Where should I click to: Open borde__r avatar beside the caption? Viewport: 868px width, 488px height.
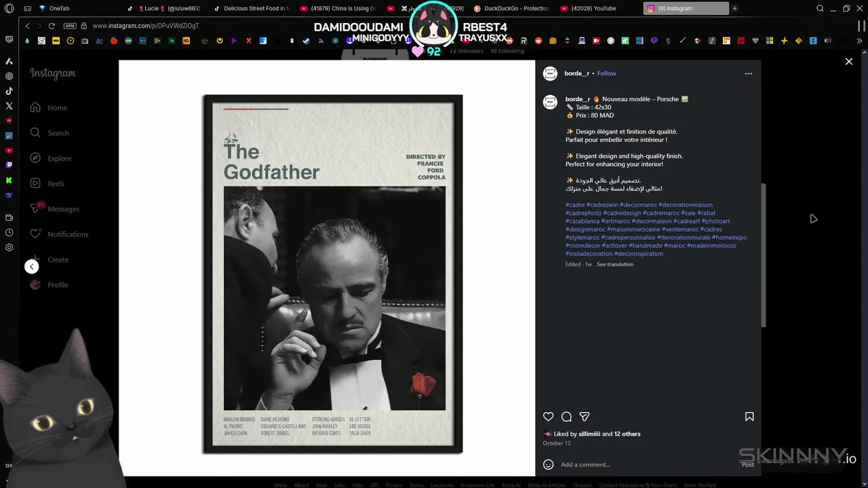coord(551,102)
